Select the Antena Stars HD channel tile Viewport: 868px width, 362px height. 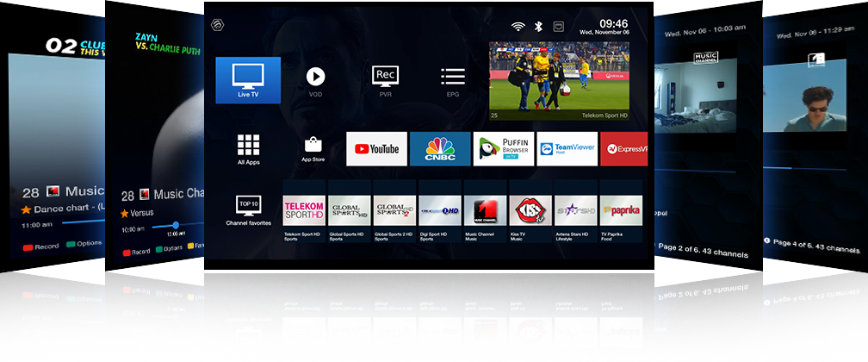tap(576, 210)
